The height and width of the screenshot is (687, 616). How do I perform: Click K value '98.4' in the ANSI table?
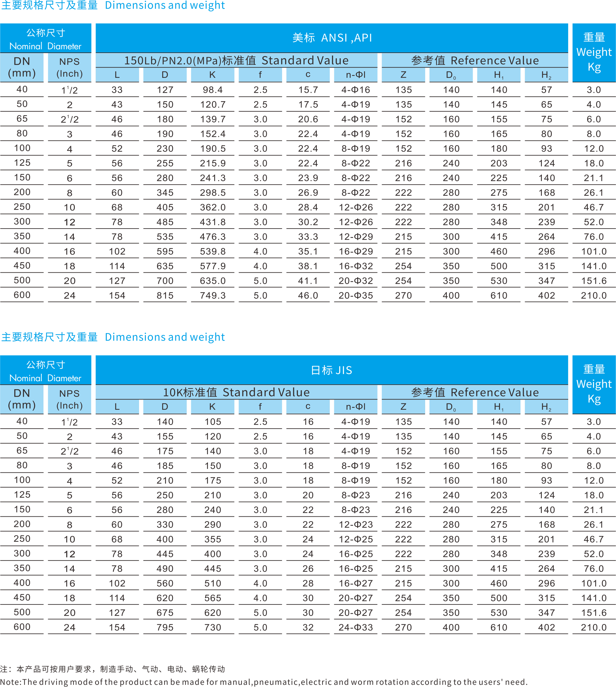point(213,90)
